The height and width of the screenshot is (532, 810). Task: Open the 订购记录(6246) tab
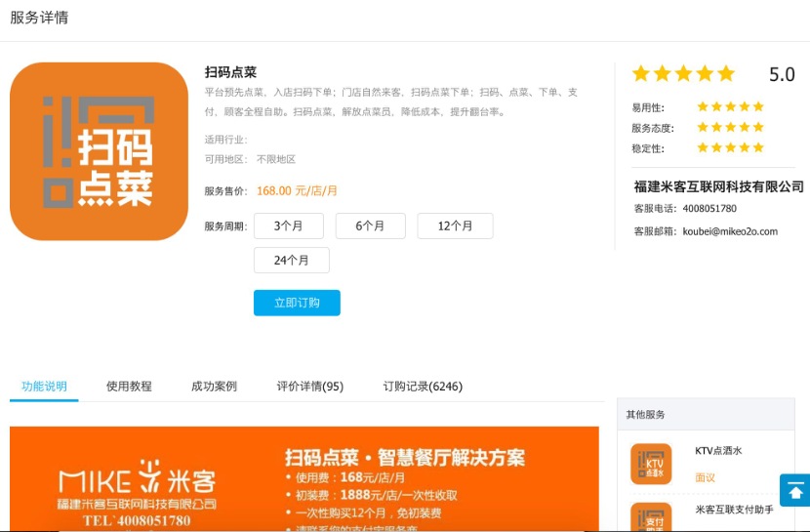[x=423, y=387]
